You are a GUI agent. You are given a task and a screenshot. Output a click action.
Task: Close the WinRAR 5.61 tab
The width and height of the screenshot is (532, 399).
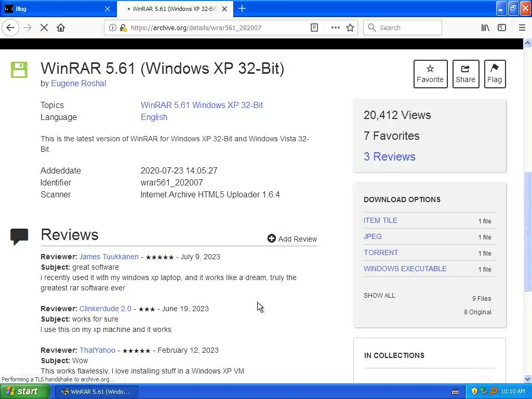click(x=224, y=9)
